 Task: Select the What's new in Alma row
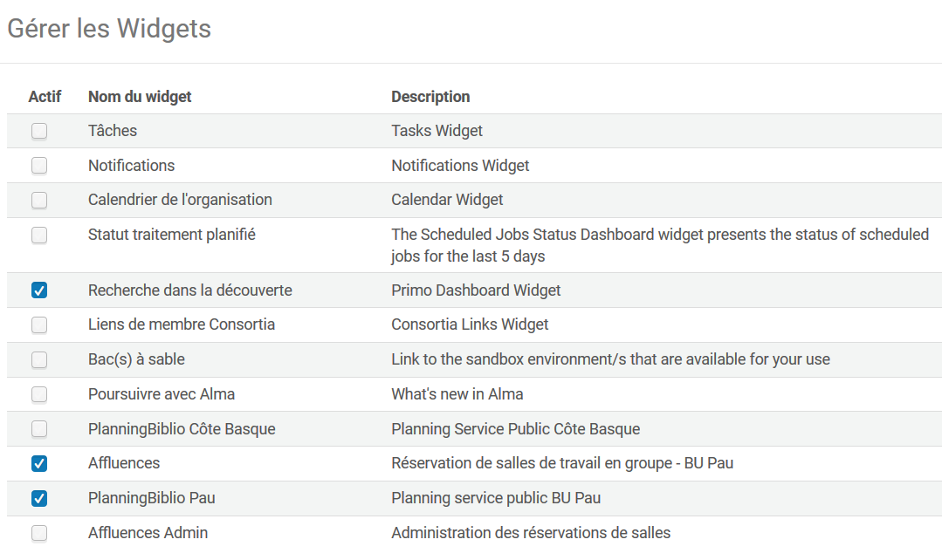457,394
